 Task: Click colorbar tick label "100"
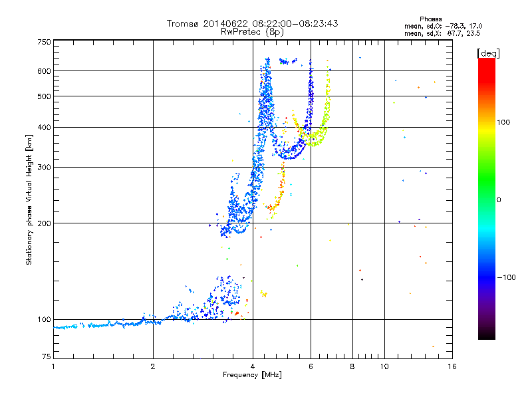click(503, 122)
